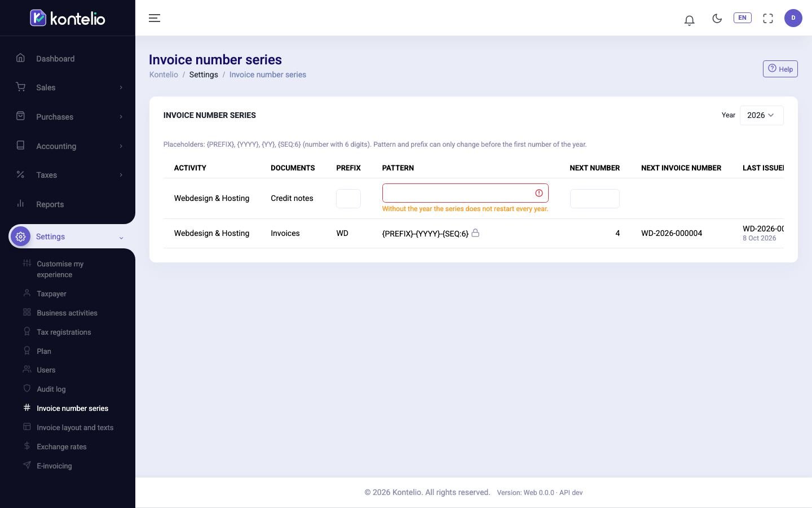Collapse the sidebar with the hamburger icon
Image resolution: width=812 pixels, height=508 pixels.
[x=155, y=18]
